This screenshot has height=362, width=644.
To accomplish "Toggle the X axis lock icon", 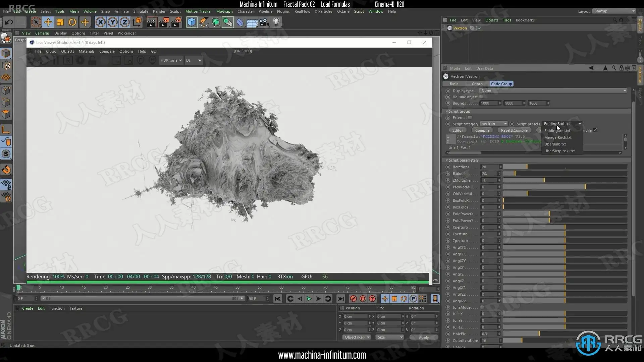I will [x=100, y=22].
